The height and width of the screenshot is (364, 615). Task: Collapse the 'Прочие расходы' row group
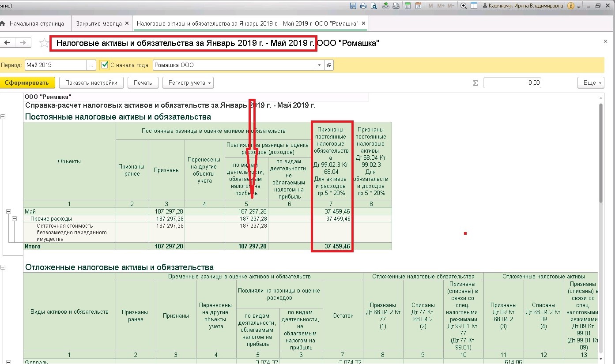[x=15, y=219]
